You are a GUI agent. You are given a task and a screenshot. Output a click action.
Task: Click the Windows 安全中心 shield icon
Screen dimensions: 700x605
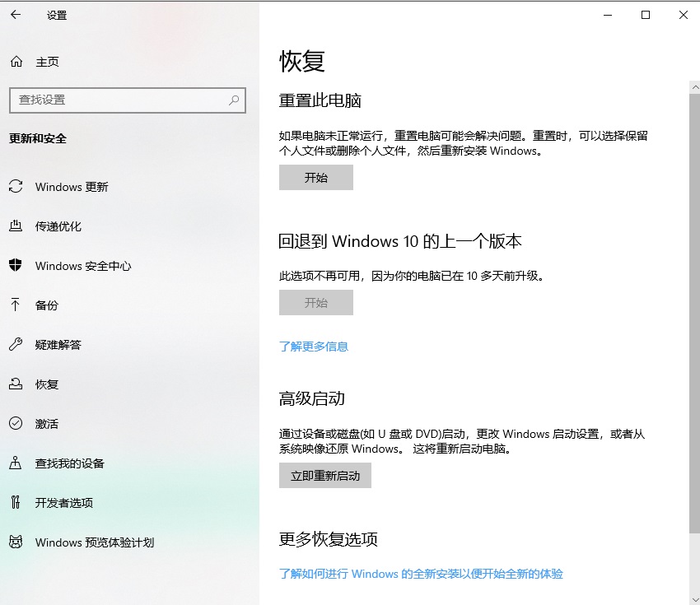tap(15, 265)
